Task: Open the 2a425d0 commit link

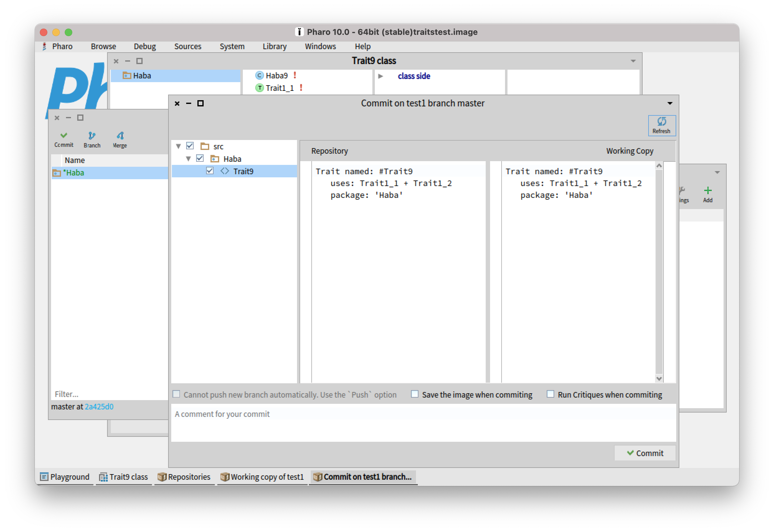Action: (99, 406)
